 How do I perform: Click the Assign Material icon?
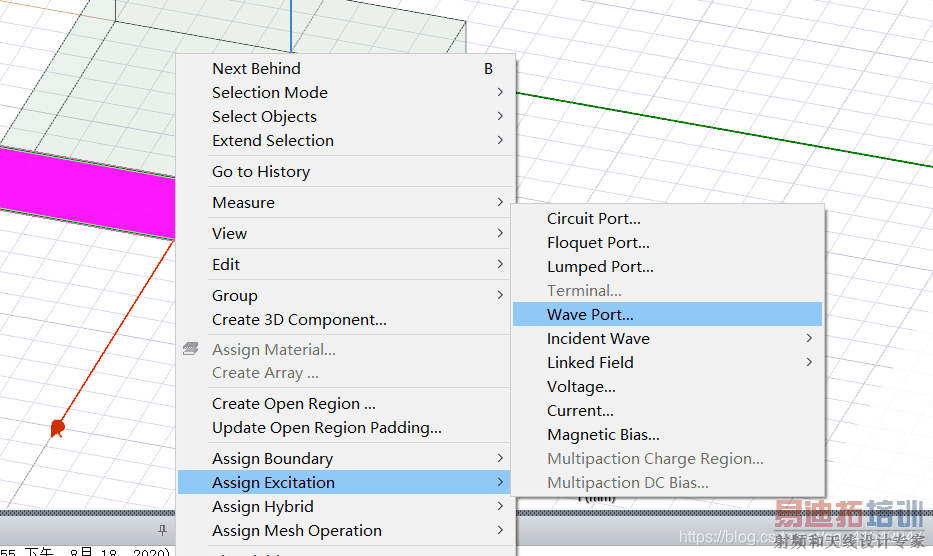(x=191, y=349)
